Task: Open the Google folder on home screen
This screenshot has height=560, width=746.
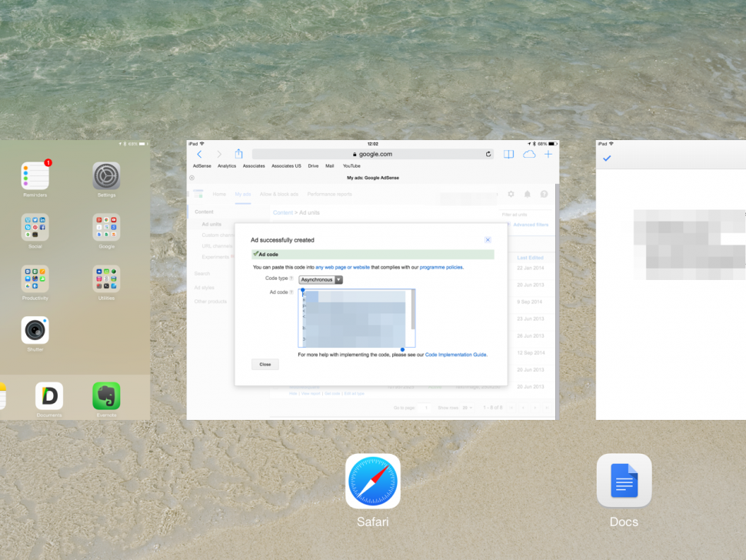Action: (x=106, y=227)
